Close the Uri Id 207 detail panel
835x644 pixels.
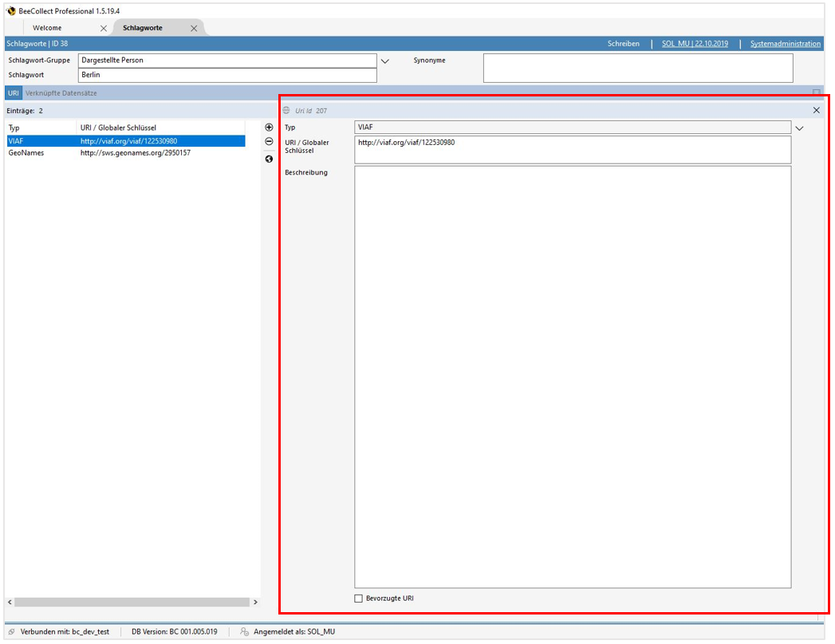pos(816,110)
